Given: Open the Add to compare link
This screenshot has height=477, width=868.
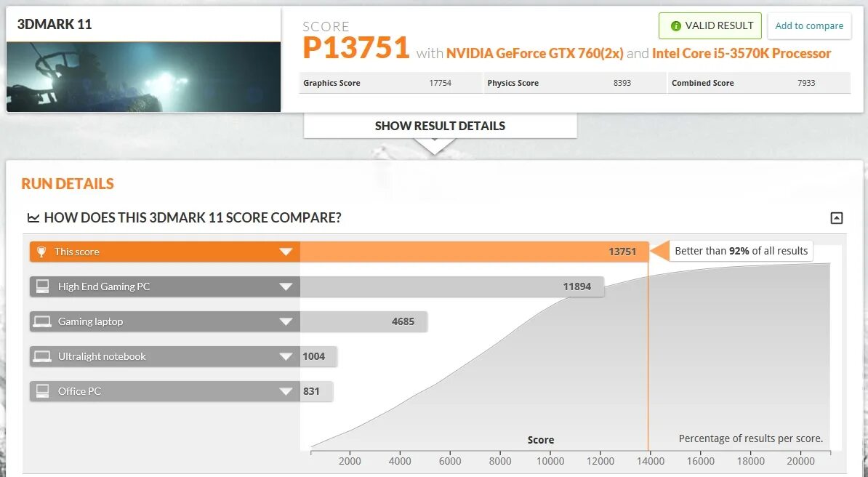Looking at the screenshot, I should pos(809,25).
